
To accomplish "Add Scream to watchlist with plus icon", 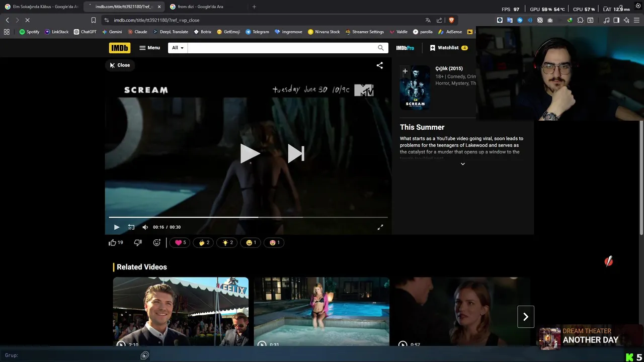I will (405, 71).
